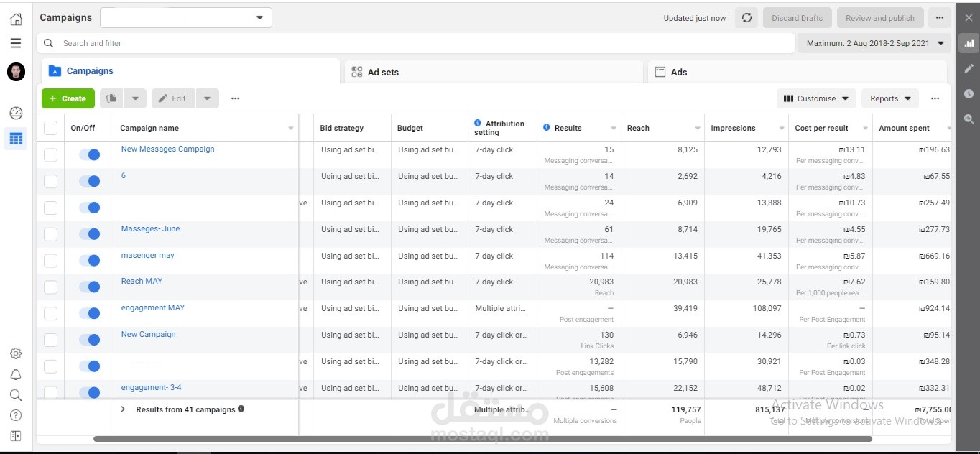980x454 pixels.
Task: Open the Reach MAY campaign link
Action: (142, 281)
